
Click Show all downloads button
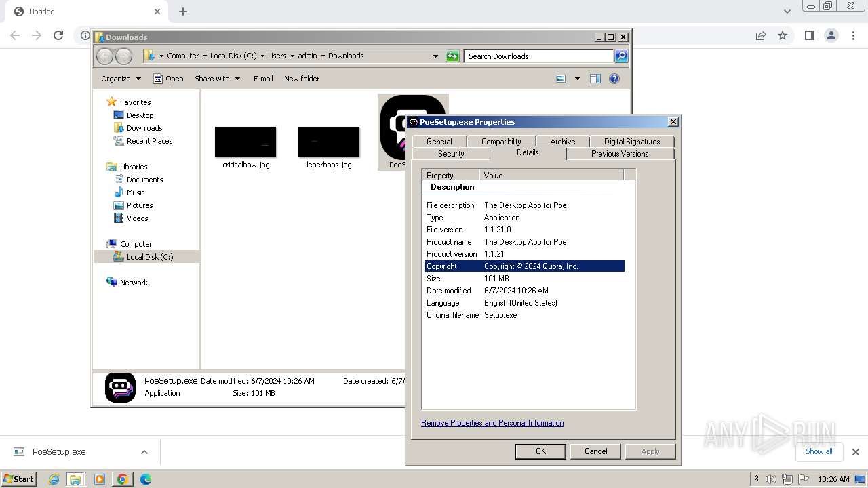(819, 451)
